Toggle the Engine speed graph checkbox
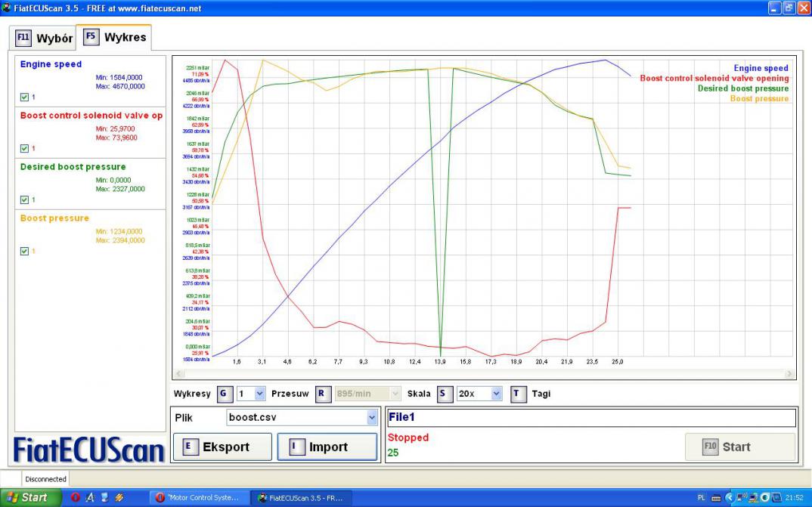 coord(24,97)
